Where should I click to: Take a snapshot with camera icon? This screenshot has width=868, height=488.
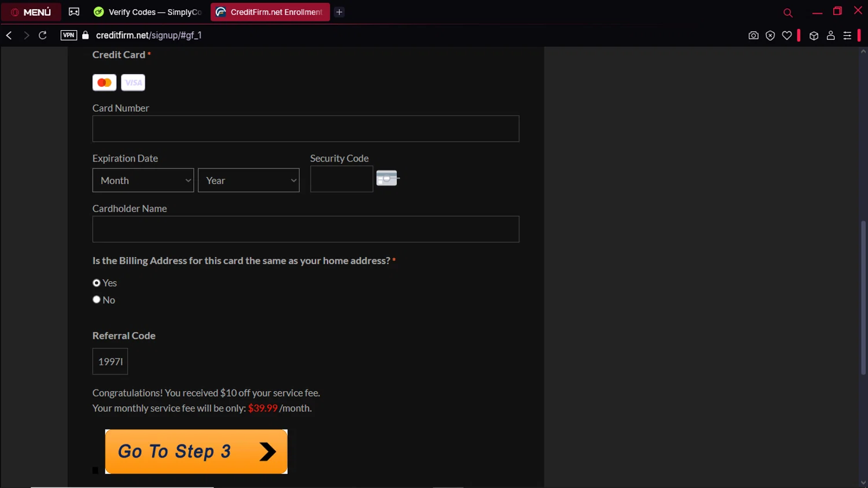point(753,36)
